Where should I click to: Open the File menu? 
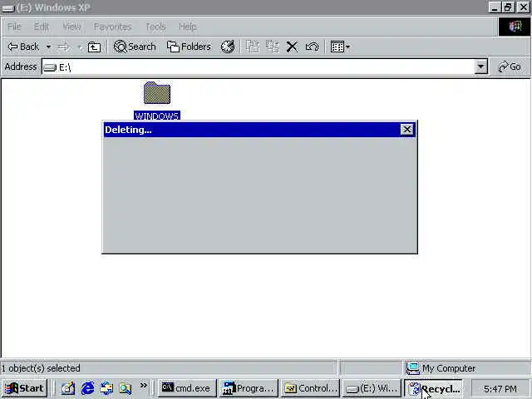click(14, 27)
